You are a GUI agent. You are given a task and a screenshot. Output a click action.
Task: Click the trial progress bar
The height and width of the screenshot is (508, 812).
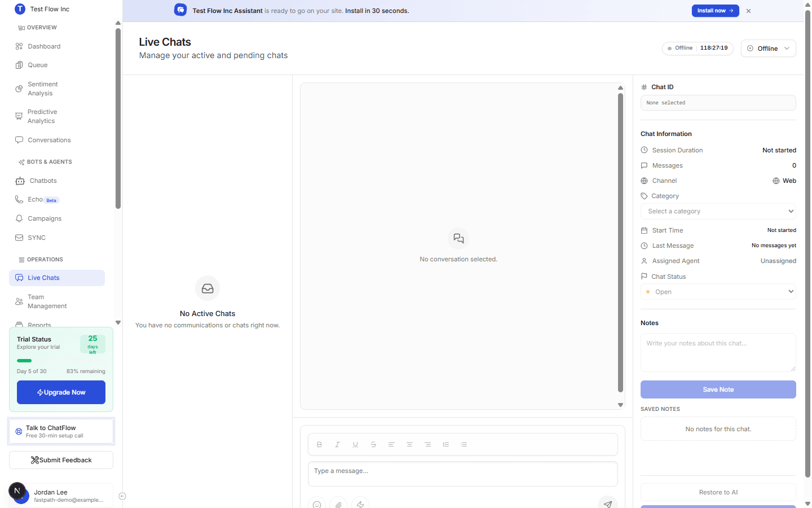[x=61, y=361]
